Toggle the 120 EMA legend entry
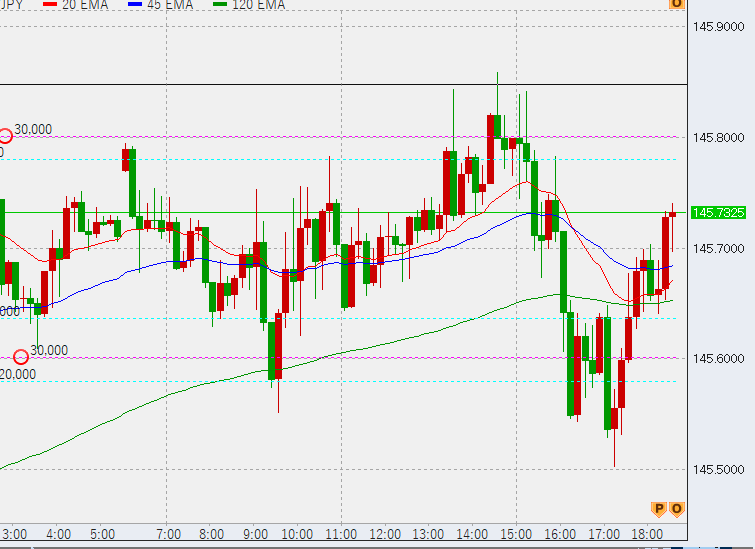The image size is (755, 549). click(253, 5)
